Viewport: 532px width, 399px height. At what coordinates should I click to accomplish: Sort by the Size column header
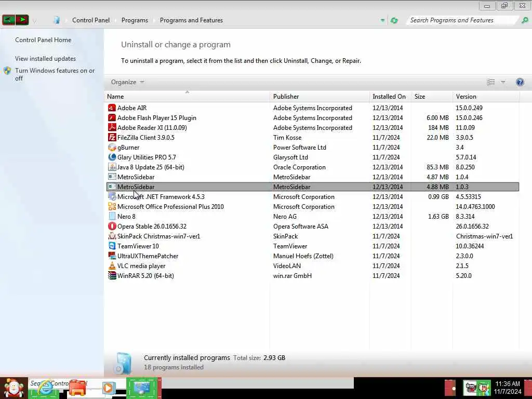tap(432, 96)
